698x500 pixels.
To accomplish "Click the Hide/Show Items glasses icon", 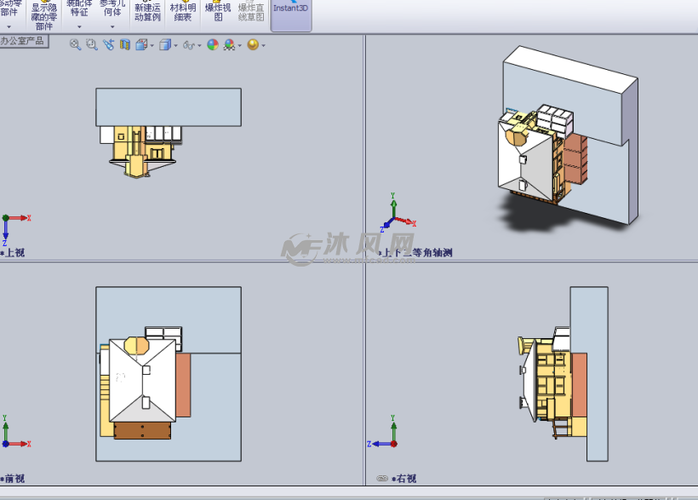I will point(188,45).
